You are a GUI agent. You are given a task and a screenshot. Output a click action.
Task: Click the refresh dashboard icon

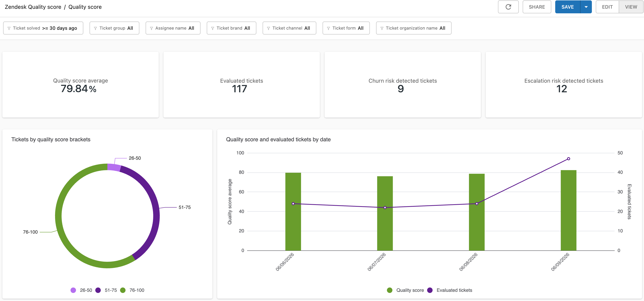pyautogui.click(x=508, y=7)
